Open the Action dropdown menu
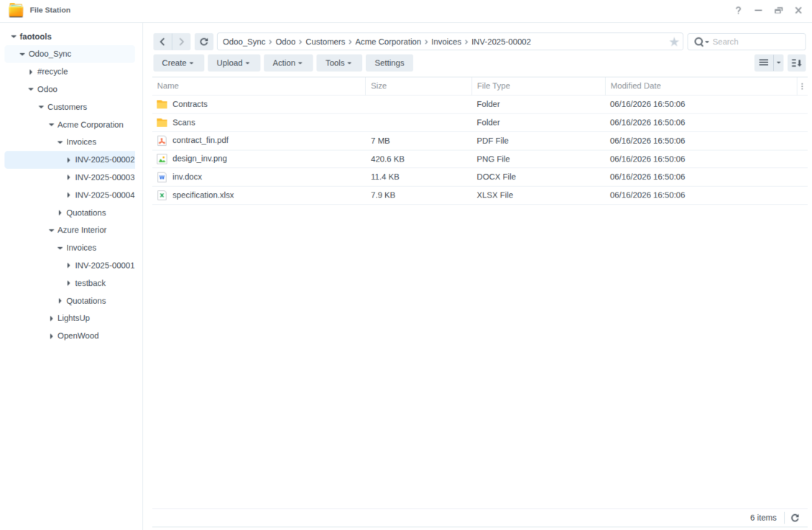Screen dimensions: 812x530 (288, 63)
